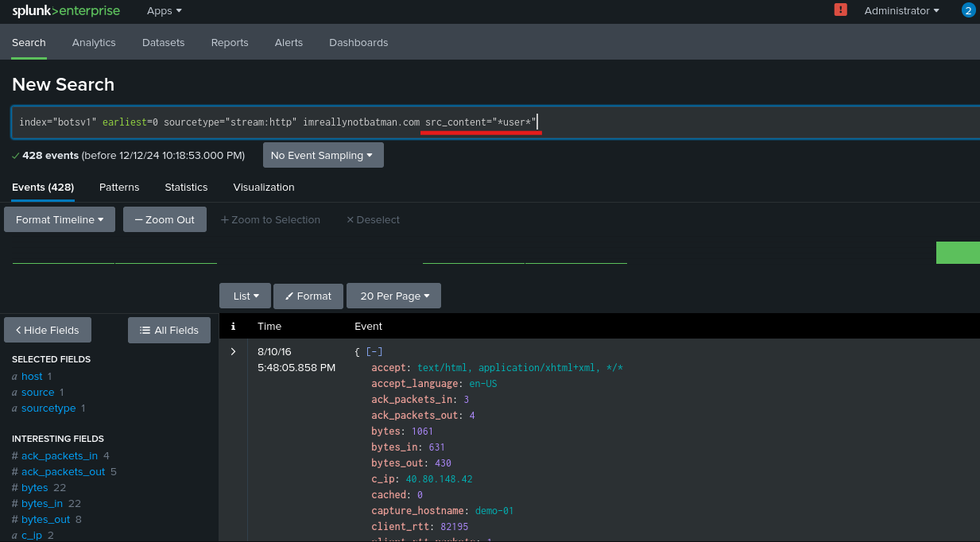Click the ack_packets_out value 4 in event
This screenshot has width=980, height=542.
tap(472, 416)
